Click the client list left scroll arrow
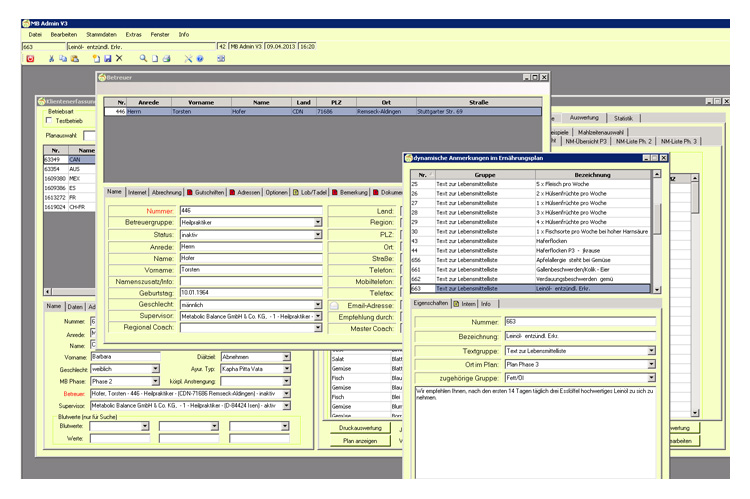Viewport: 750px width, 499px height. 47,291
